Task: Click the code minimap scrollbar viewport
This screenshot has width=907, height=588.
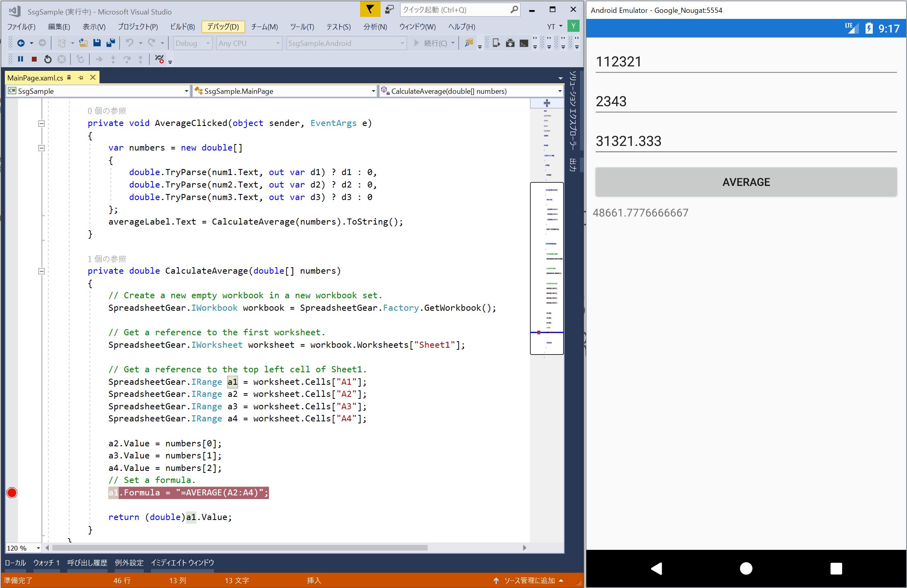Action: 547,268
